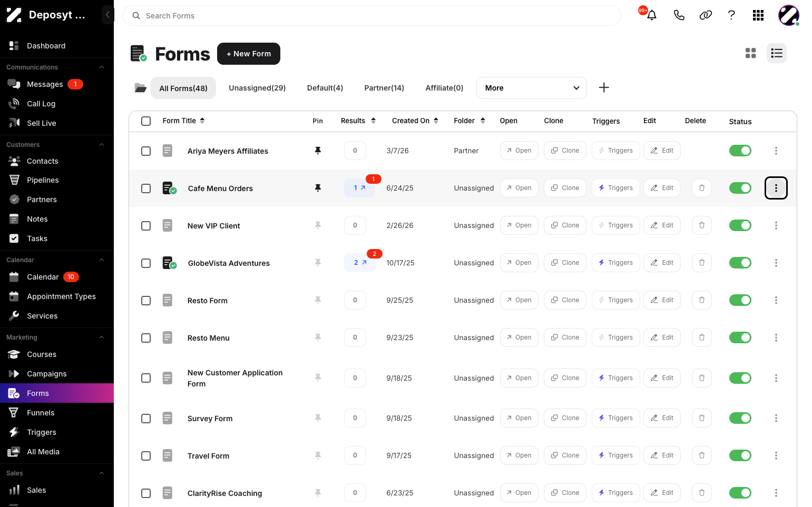Screen dimensions: 812x507
Task: Switch to the Partner(14) tab
Action: tap(384, 88)
